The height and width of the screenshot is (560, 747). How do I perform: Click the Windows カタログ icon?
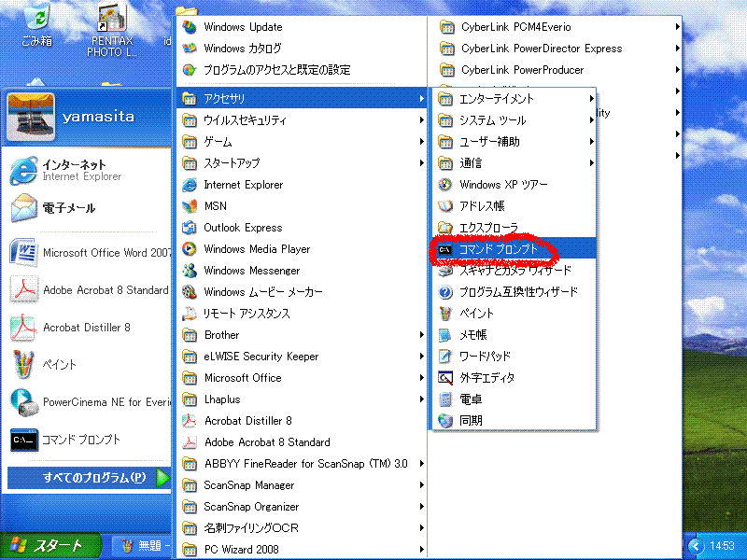pos(190,49)
